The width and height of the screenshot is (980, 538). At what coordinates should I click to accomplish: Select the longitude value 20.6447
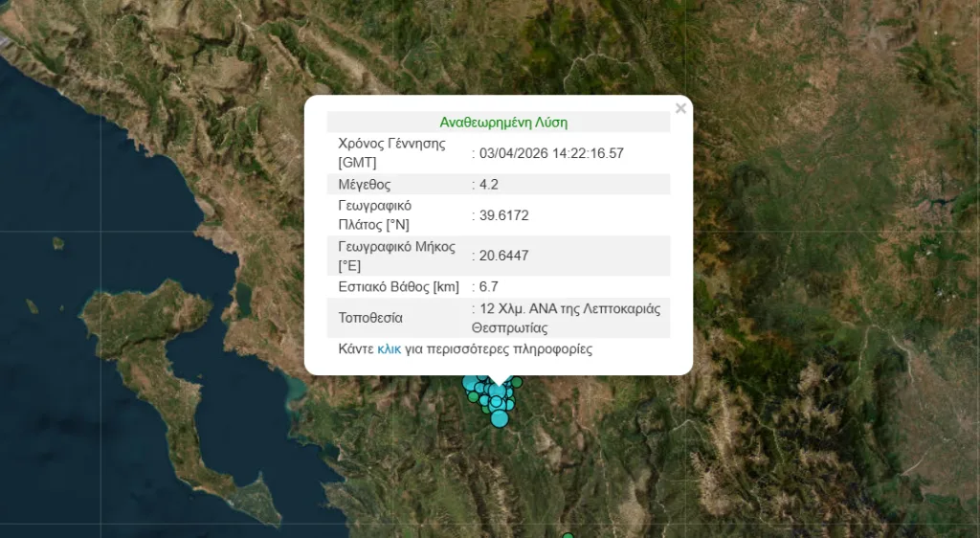pos(503,256)
